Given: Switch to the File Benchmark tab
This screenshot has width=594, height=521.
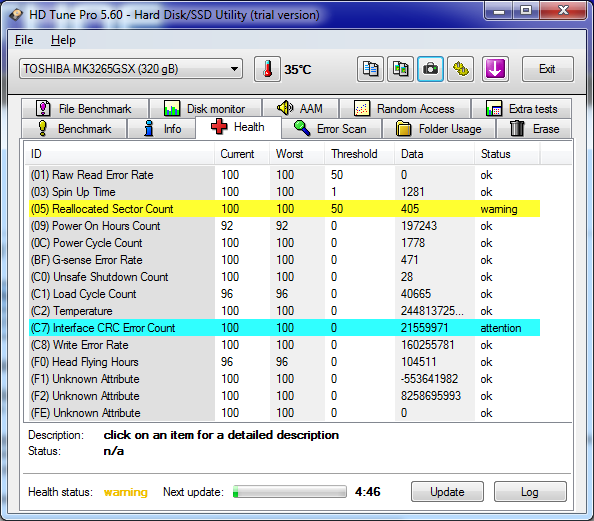Looking at the screenshot, I should tap(85, 109).
